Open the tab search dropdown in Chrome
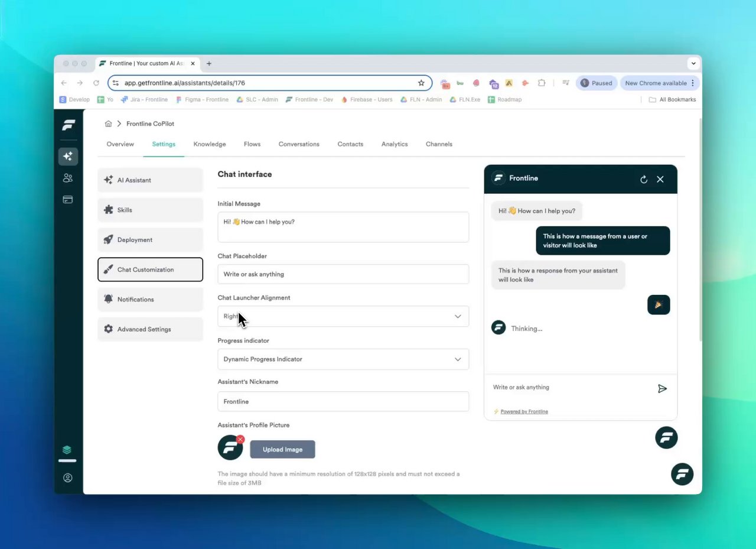This screenshot has height=549, width=756. (693, 64)
